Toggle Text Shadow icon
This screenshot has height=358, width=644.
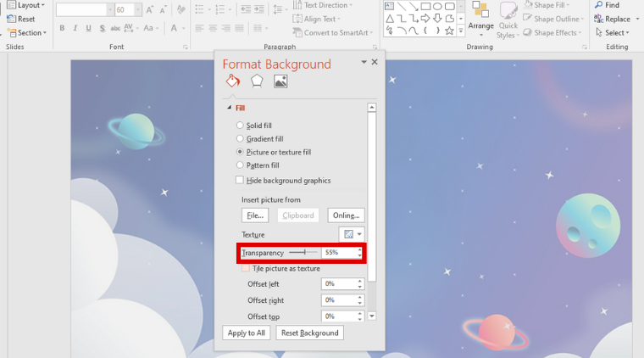102,28
